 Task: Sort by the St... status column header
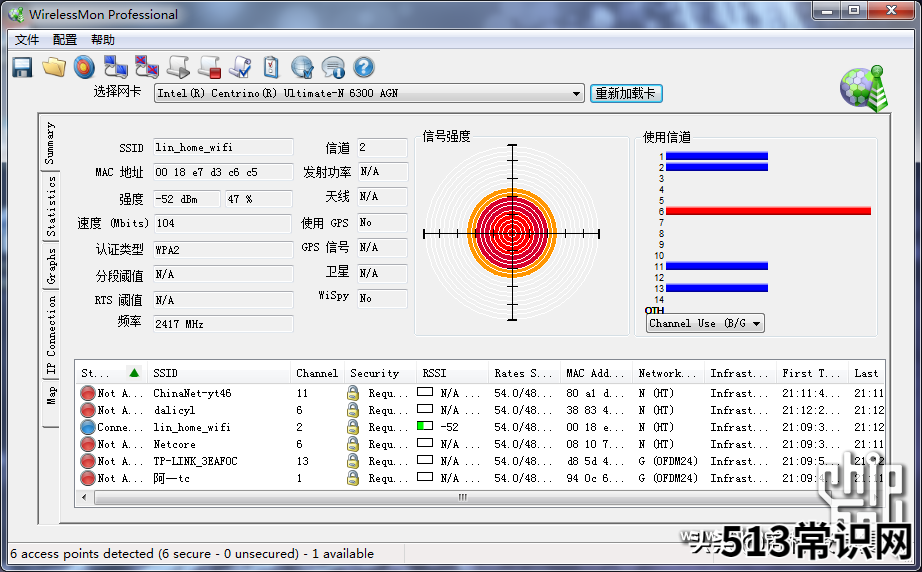point(111,373)
